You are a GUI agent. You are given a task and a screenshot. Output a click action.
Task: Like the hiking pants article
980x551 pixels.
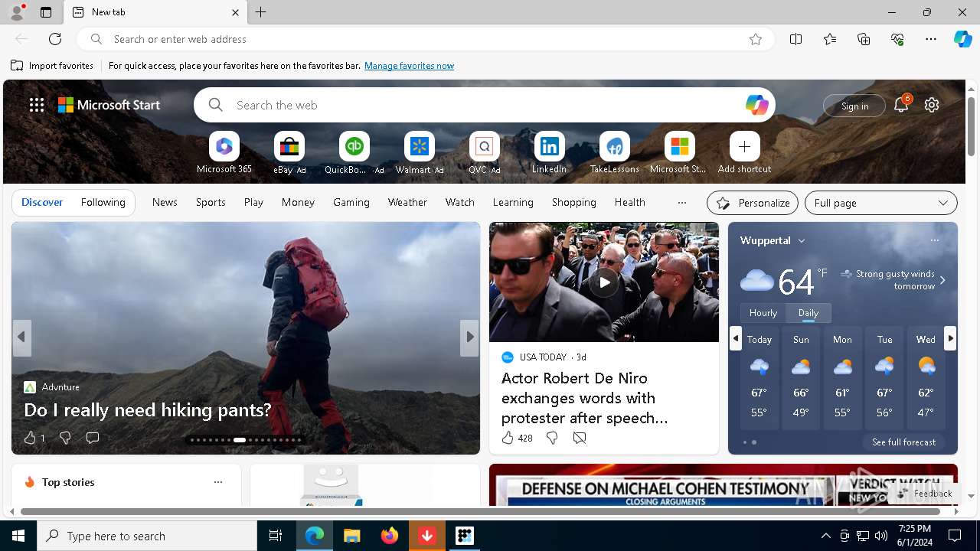30,438
